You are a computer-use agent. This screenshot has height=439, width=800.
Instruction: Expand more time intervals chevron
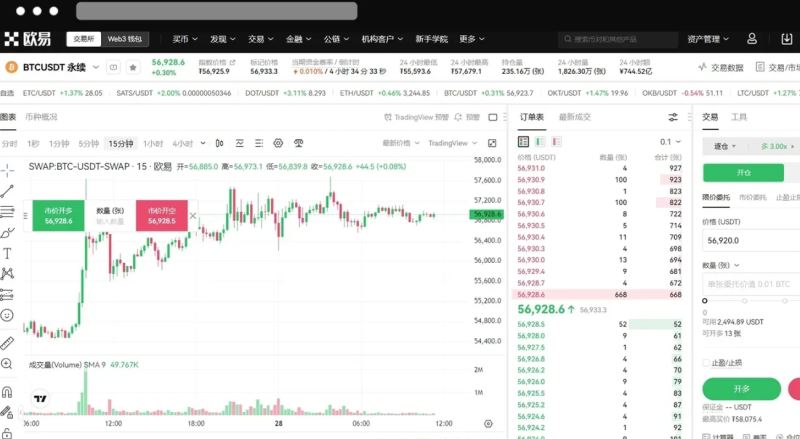(203, 143)
